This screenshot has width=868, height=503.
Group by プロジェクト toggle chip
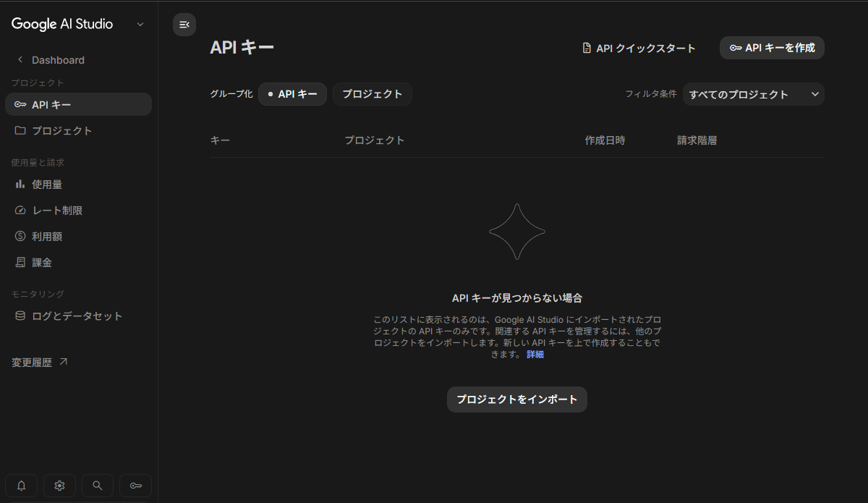click(372, 94)
